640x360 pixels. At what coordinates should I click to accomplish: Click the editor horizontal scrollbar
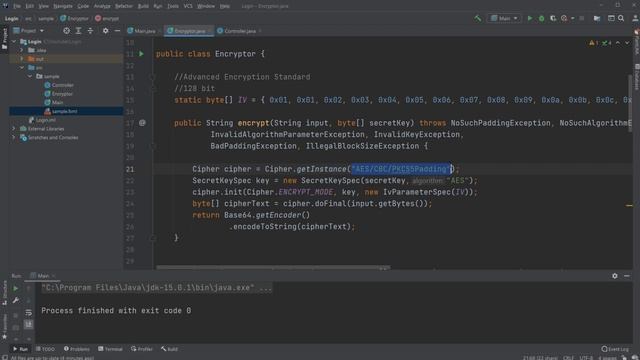point(273,268)
